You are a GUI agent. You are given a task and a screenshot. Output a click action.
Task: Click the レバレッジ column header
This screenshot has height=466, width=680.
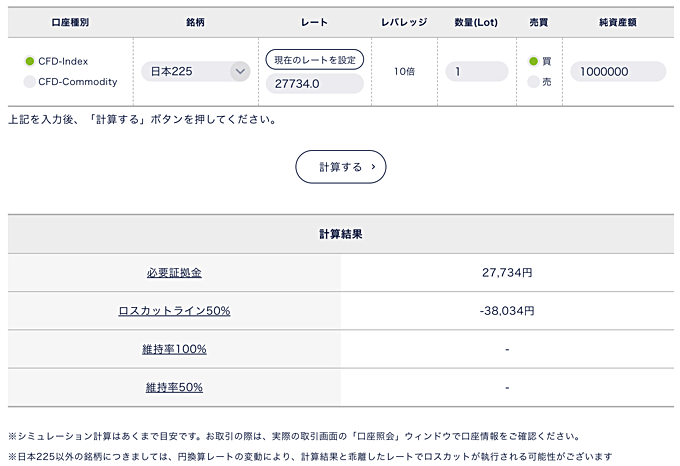point(404,21)
